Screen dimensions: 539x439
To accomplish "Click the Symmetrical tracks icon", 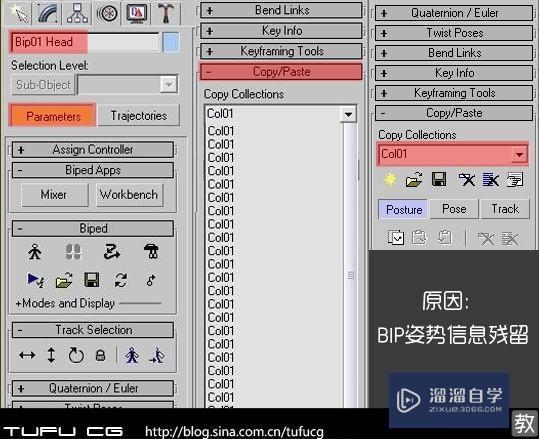I will pyautogui.click(x=132, y=355).
